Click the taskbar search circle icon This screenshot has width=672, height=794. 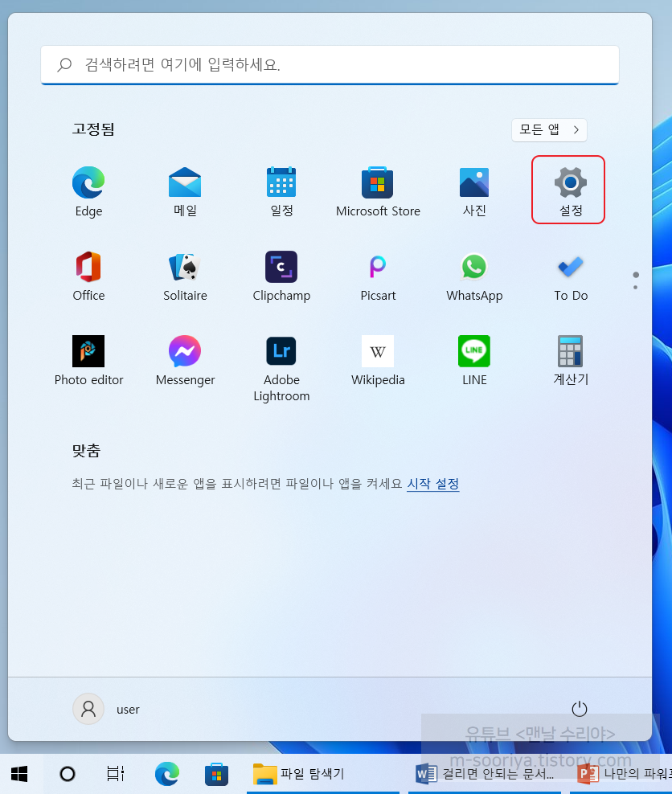click(x=68, y=774)
